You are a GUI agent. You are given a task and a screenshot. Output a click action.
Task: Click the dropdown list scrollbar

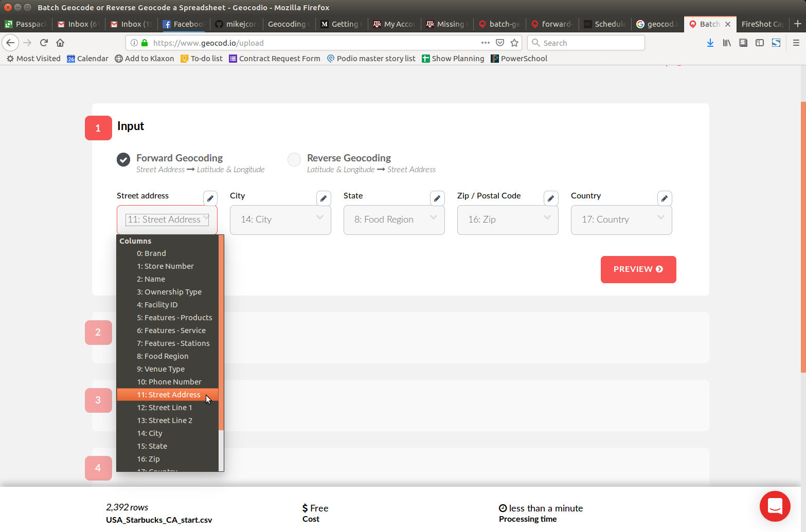221,332
